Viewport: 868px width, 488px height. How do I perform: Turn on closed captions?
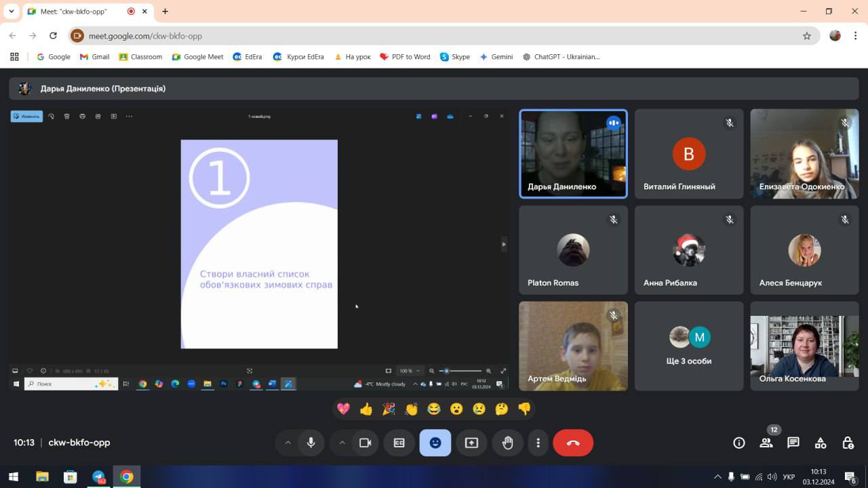tap(399, 443)
